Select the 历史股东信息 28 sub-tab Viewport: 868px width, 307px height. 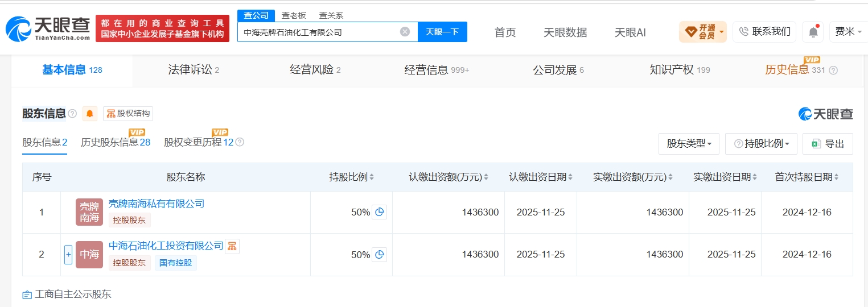click(x=116, y=142)
